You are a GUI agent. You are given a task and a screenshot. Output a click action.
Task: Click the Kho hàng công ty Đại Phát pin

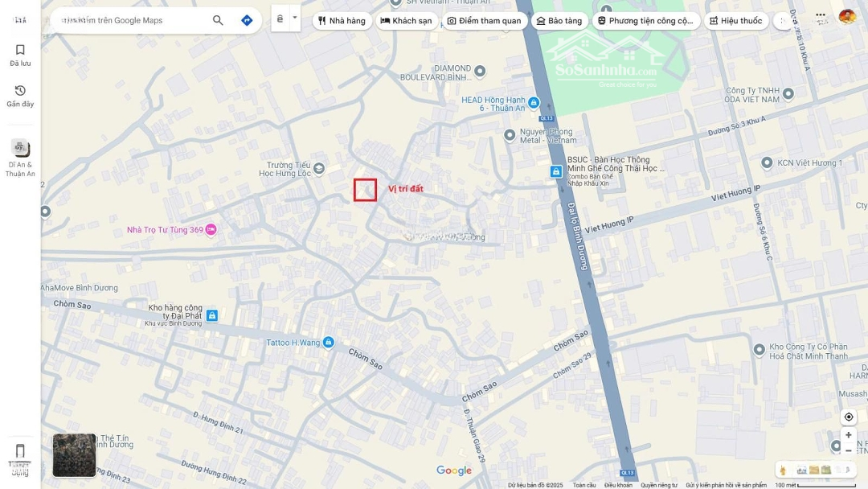212,315
